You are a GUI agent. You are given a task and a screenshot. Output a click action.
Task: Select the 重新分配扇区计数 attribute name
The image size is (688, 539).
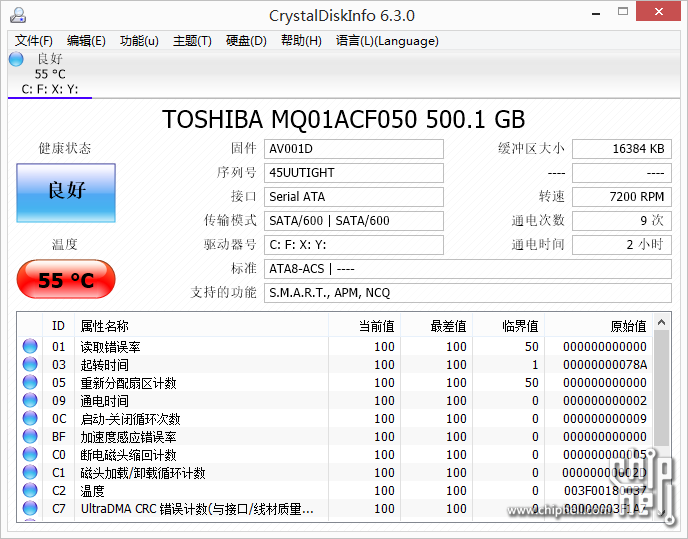coord(129,383)
